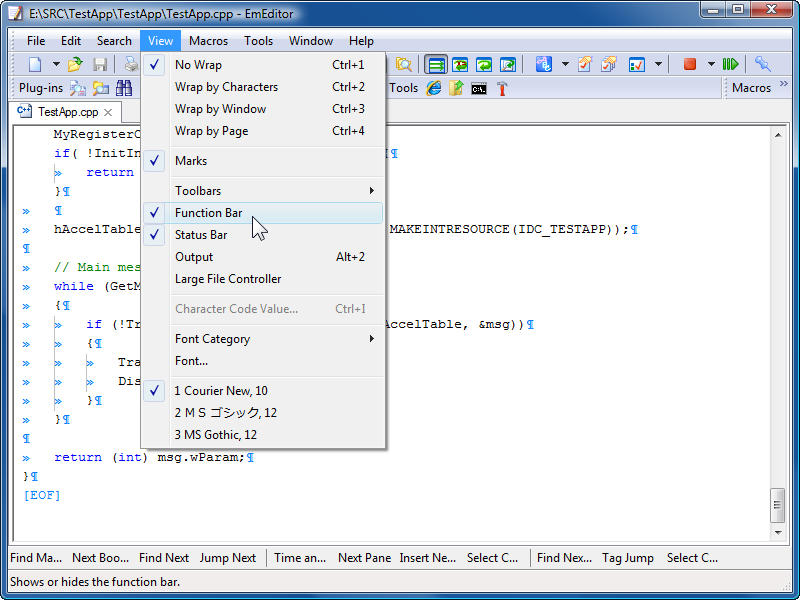The width and height of the screenshot is (800, 600).
Task: Click Next Pane on the function bar
Action: tap(364, 558)
